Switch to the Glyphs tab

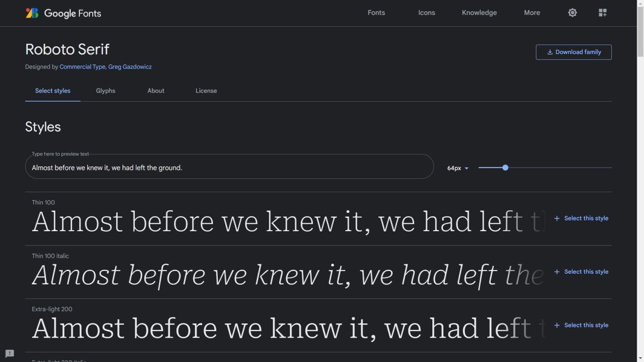tap(106, 91)
